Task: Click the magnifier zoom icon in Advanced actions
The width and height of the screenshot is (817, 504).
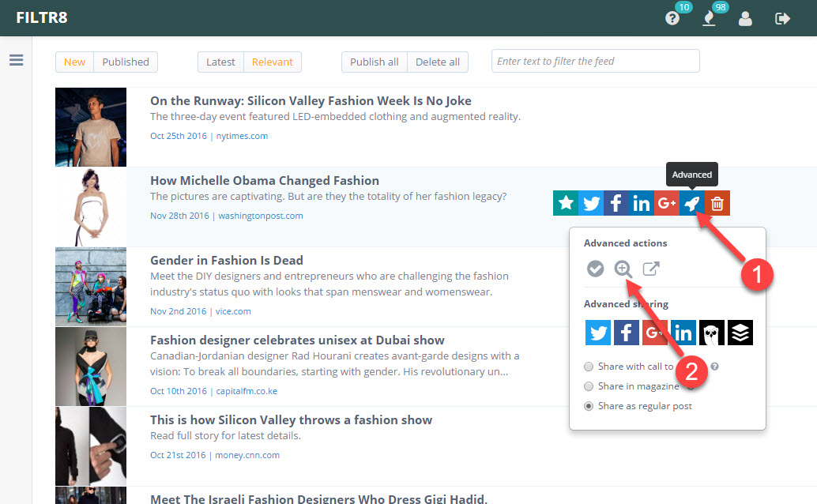Action: [623, 269]
